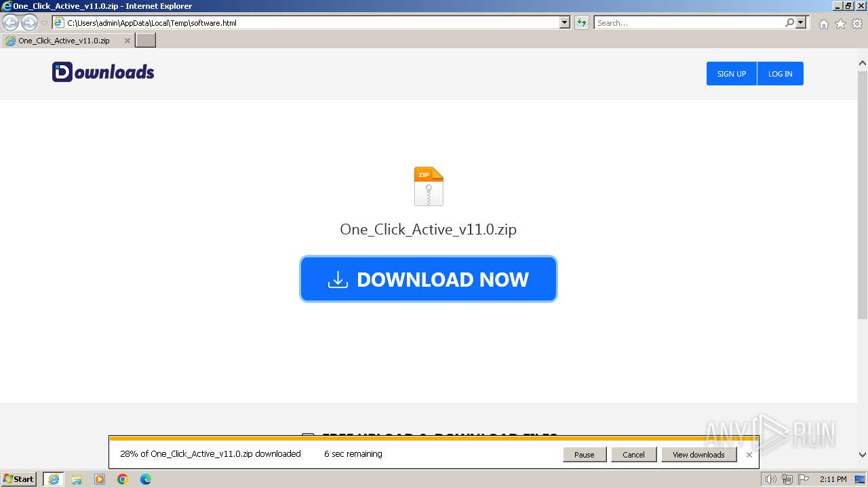This screenshot has height=488, width=868.
Task: Open the Tools gear icon
Action: pos(857,24)
